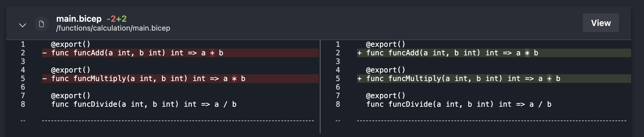Click the vertical divider between diff panes

click(x=320, y=86)
